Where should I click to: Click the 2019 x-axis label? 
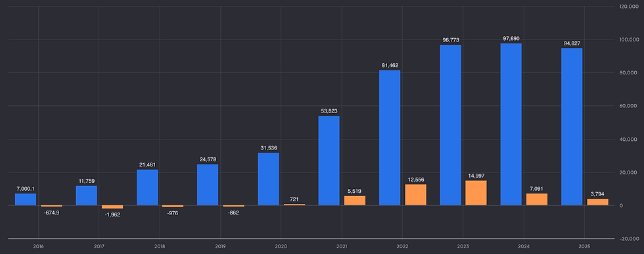tap(221, 246)
